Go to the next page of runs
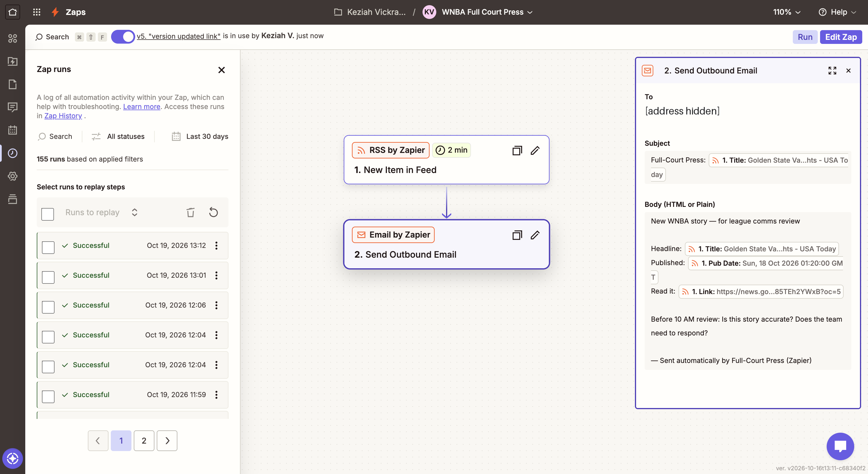Image resolution: width=868 pixels, height=474 pixels. click(167, 441)
